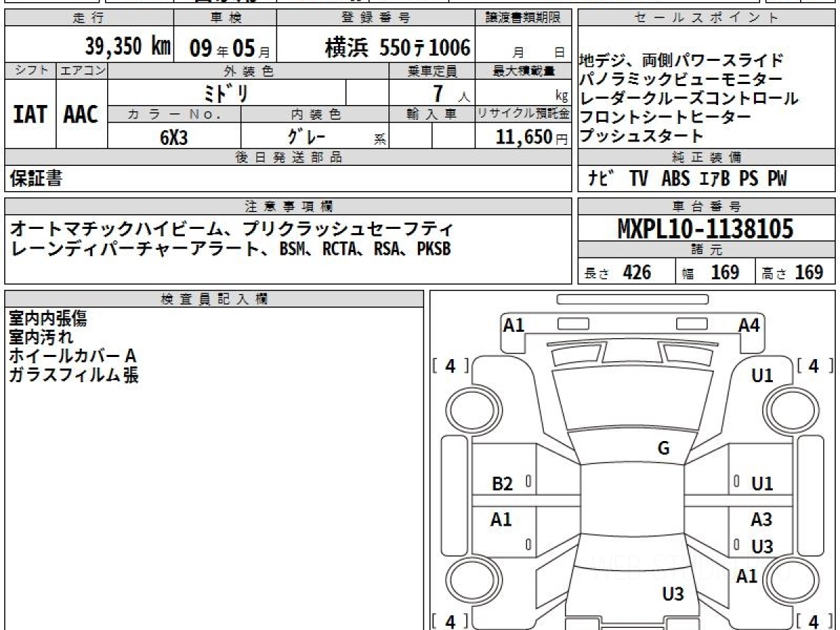Select the shift type IAT
Screen dimensions: 840x630
tap(30, 115)
